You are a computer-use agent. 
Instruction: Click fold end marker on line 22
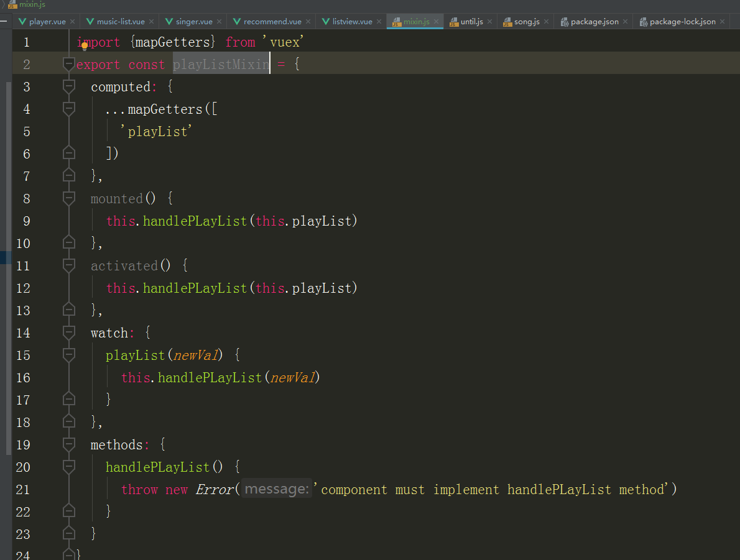click(69, 511)
